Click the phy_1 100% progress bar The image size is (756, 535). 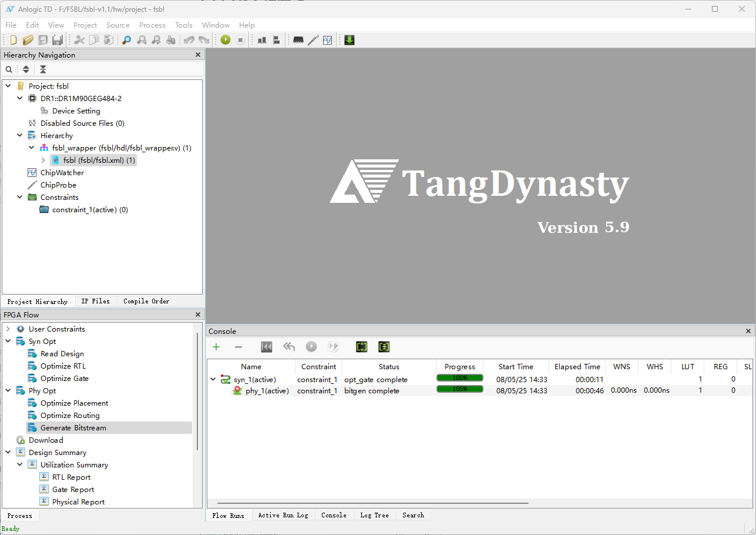click(460, 389)
